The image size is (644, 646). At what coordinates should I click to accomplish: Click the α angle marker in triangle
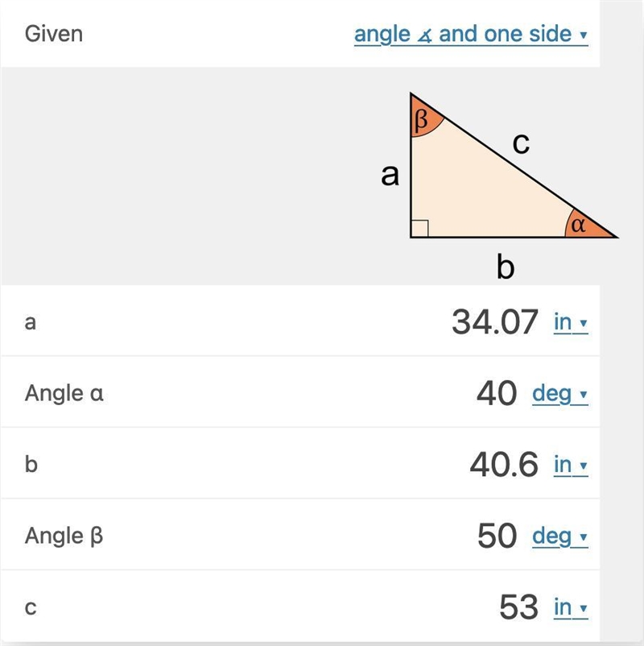[x=584, y=226]
